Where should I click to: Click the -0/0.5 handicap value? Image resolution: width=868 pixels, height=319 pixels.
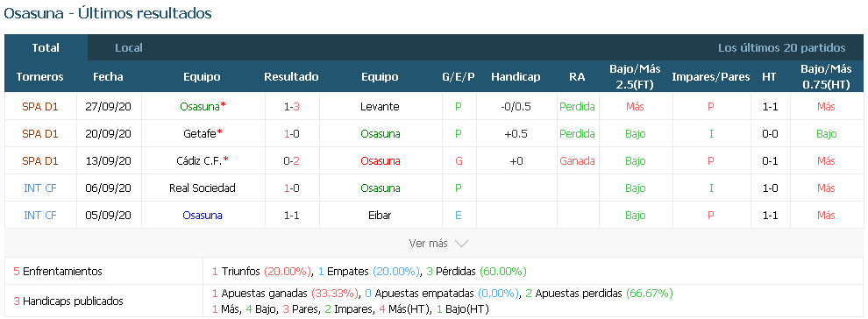(x=516, y=106)
